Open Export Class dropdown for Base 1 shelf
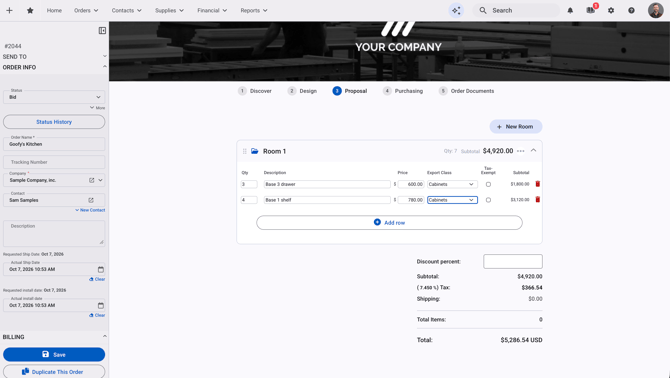670x378 pixels. click(x=452, y=200)
